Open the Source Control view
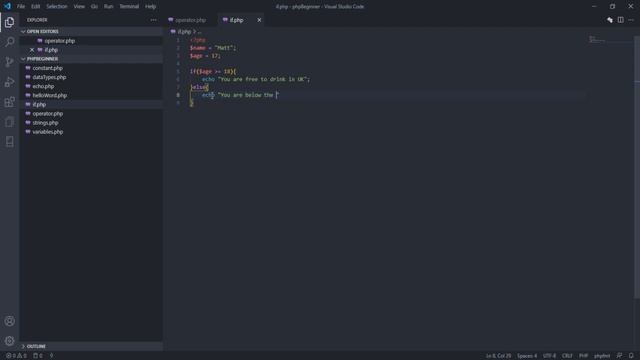Image resolution: width=640 pixels, height=360 pixels. tap(9, 62)
